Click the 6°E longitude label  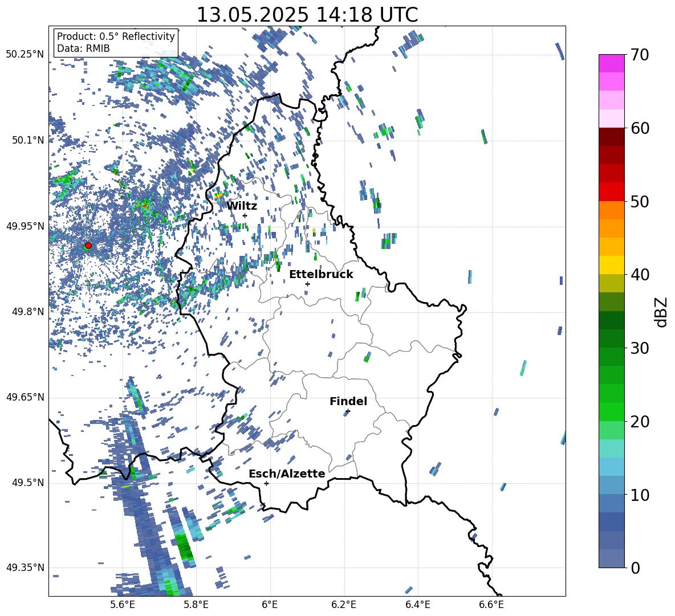pos(270,605)
